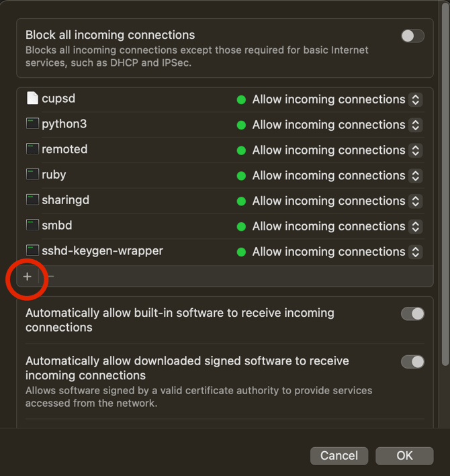450x476 pixels.
Task: Click the cupsd document icon
Action: [x=32, y=99]
